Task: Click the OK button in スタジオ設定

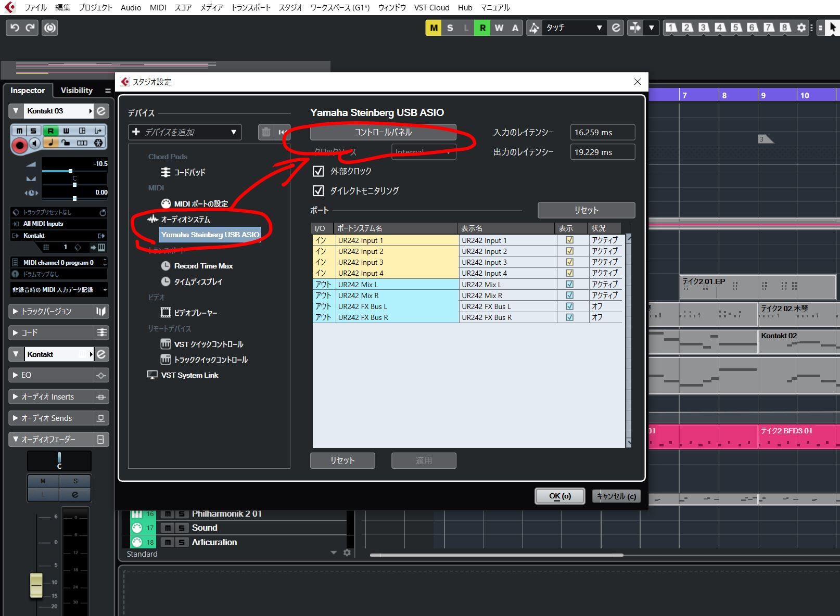Action: click(x=560, y=496)
